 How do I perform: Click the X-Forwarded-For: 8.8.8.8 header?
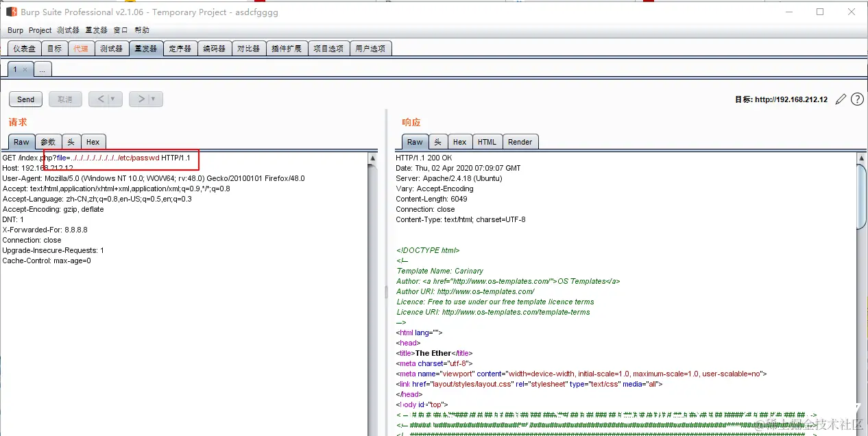(45, 230)
